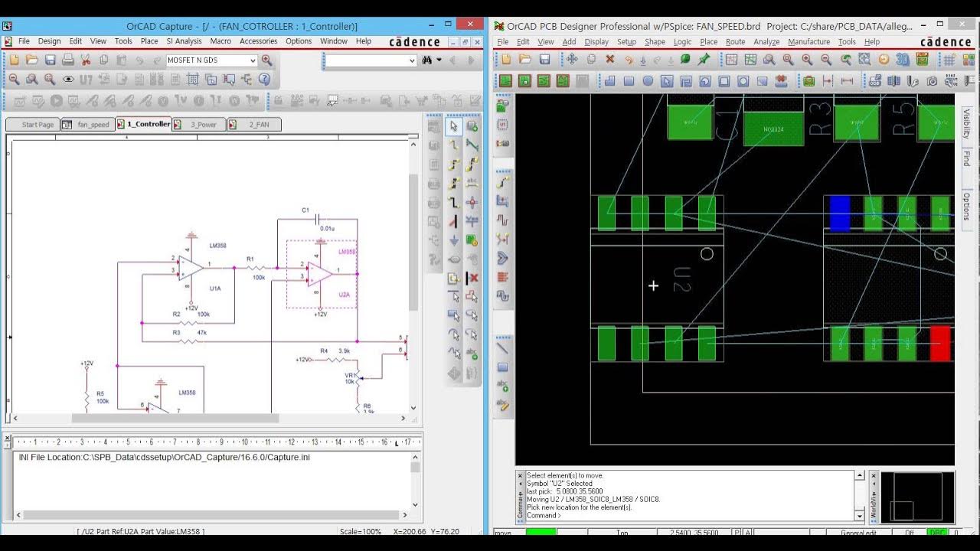The height and width of the screenshot is (551, 980).
Task: Click Add Line tool on PCB left sidebar
Action: point(503,348)
